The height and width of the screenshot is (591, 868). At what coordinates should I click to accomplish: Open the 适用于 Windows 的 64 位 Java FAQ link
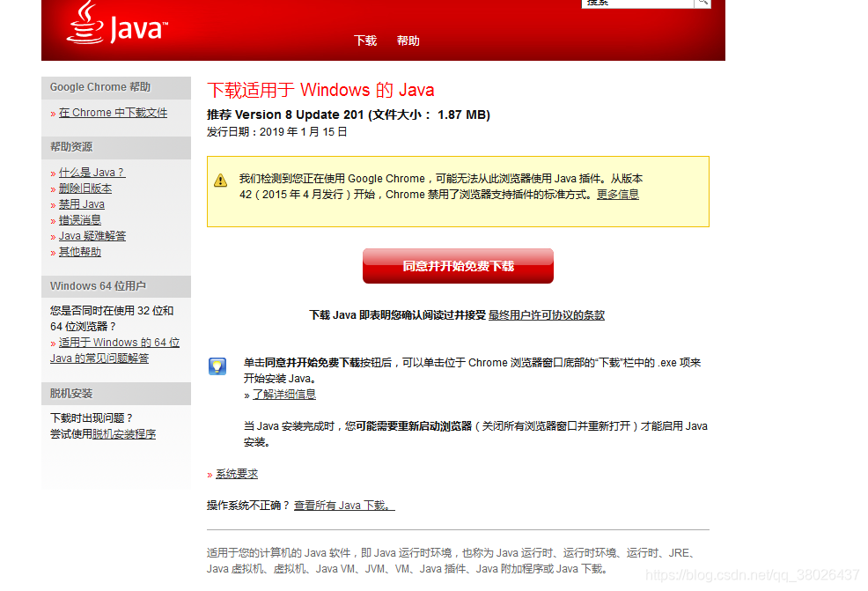114,350
